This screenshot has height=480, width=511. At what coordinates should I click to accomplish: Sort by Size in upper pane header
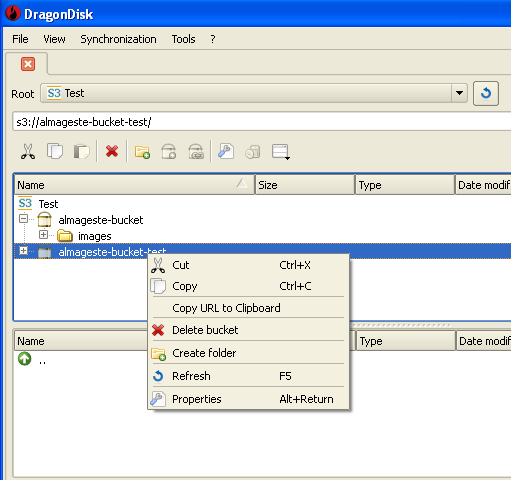pyautogui.click(x=305, y=185)
